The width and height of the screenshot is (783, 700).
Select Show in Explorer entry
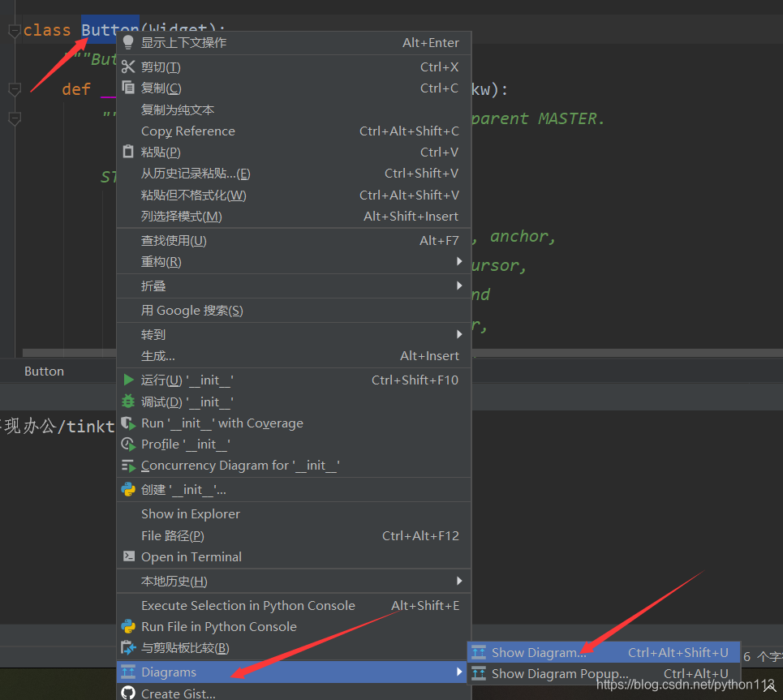[x=294, y=513]
